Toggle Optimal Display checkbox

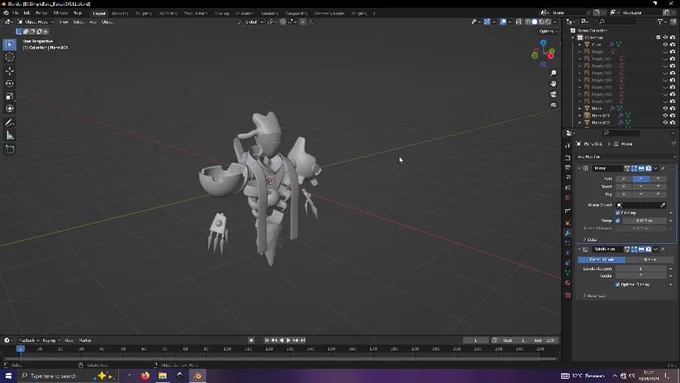coord(618,285)
